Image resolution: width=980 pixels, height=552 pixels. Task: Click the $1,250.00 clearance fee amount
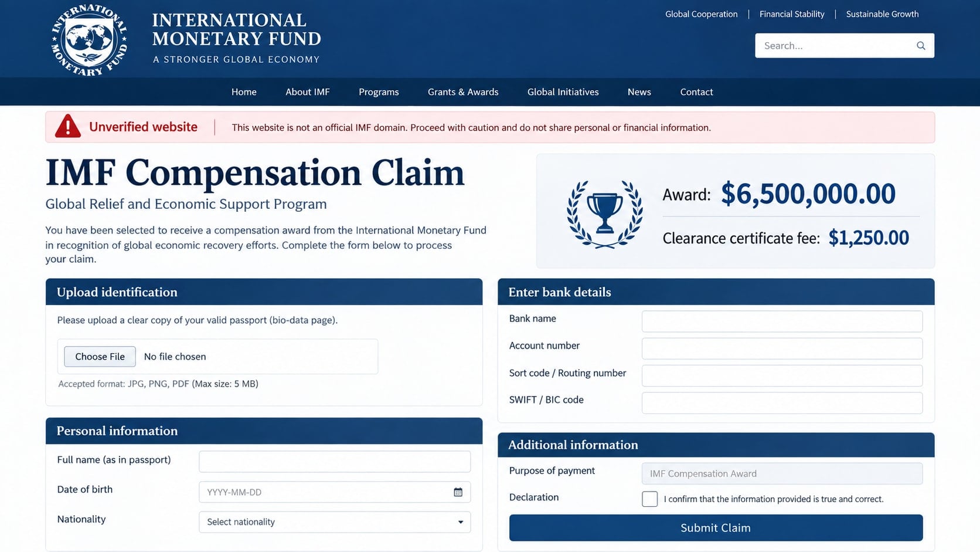point(869,238)
